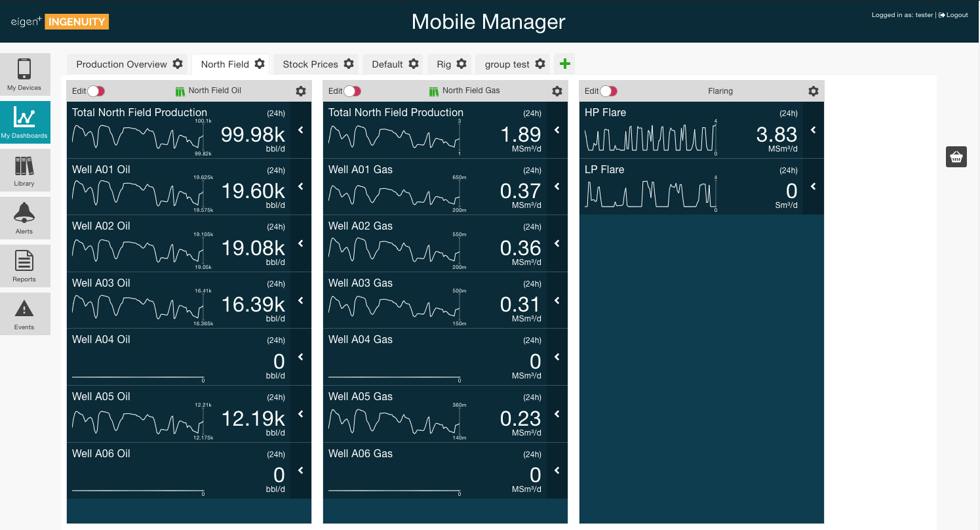Open gear settings on Stock Prices tab
Image resolution: width=980 pixels, height=530 pixels.
coord(349,64)
